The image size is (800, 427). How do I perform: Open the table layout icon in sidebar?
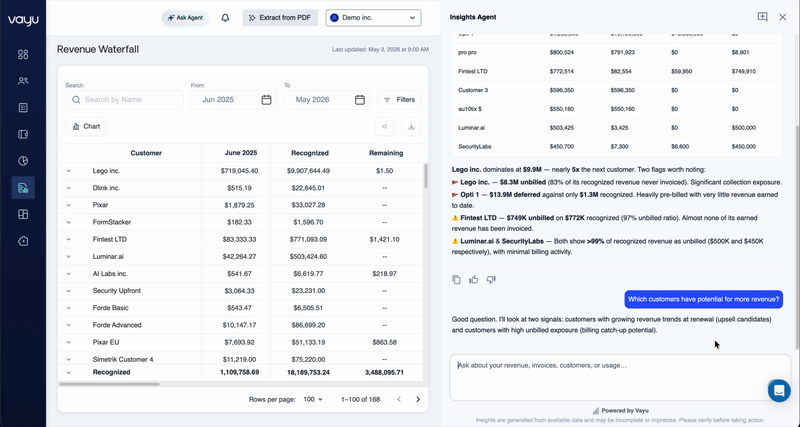pyautogui.click(x=23, y=214)
